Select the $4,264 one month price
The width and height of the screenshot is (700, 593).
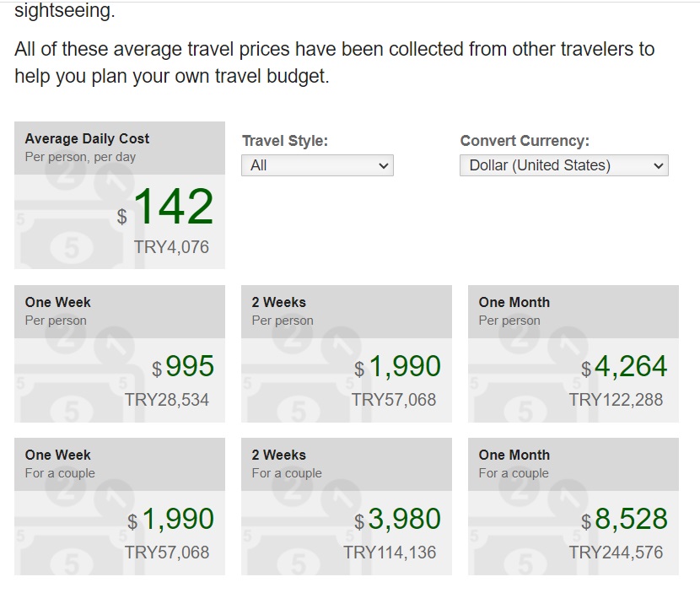pos(630,366)
